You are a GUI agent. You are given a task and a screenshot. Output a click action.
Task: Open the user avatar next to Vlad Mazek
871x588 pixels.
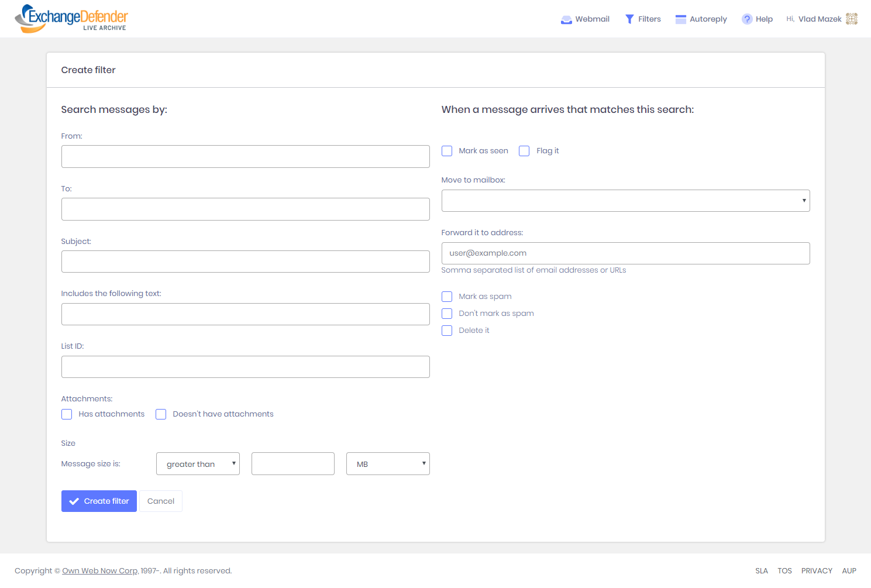pos(852,19)
